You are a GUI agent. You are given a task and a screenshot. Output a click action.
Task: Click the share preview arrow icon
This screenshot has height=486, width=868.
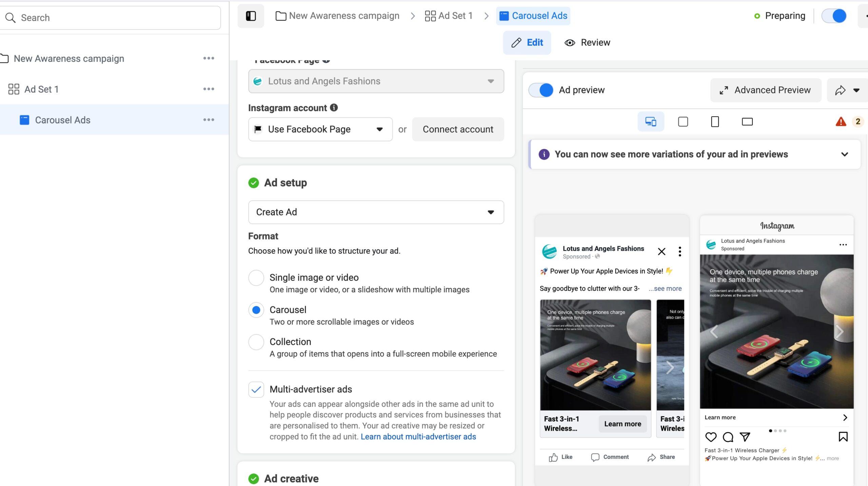pos(841,90)
